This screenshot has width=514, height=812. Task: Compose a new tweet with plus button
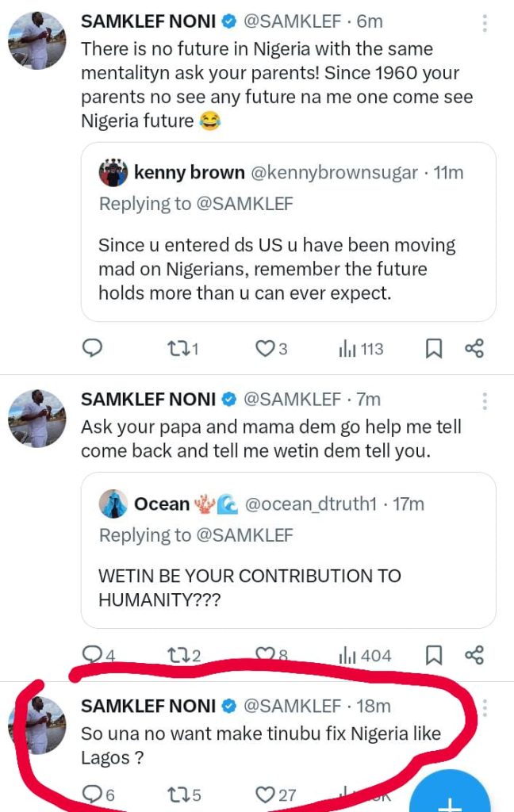pos(450,797)
